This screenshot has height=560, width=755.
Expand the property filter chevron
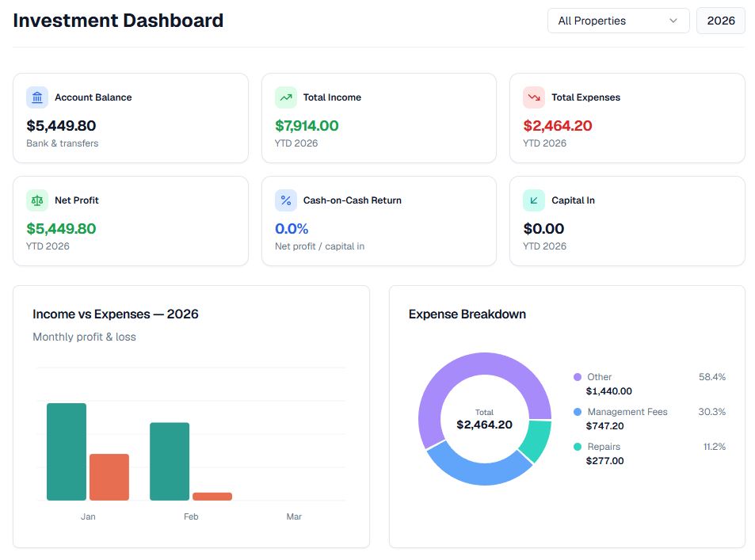674,21
